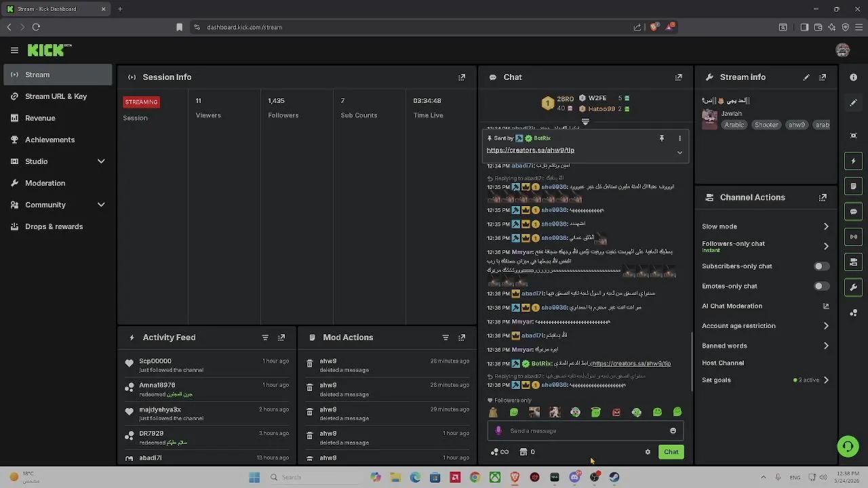Edit stream info with the pencil icon

(x=806, y=77)
